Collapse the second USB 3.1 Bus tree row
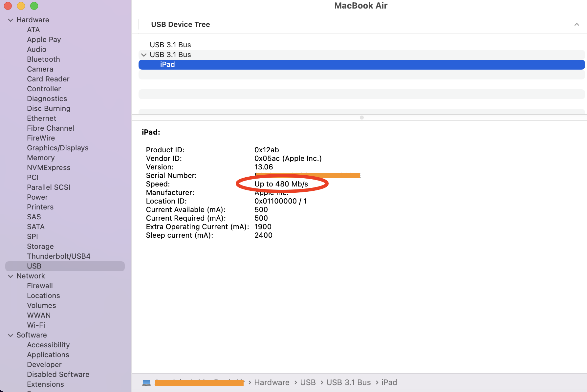The width and height of the screenshot is (587, 392). 144,55
